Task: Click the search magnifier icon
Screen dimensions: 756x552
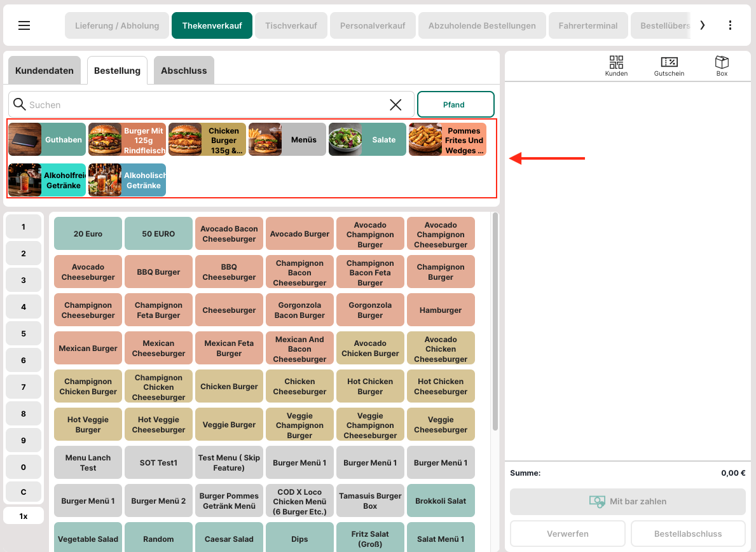Action: pos(20,105)
